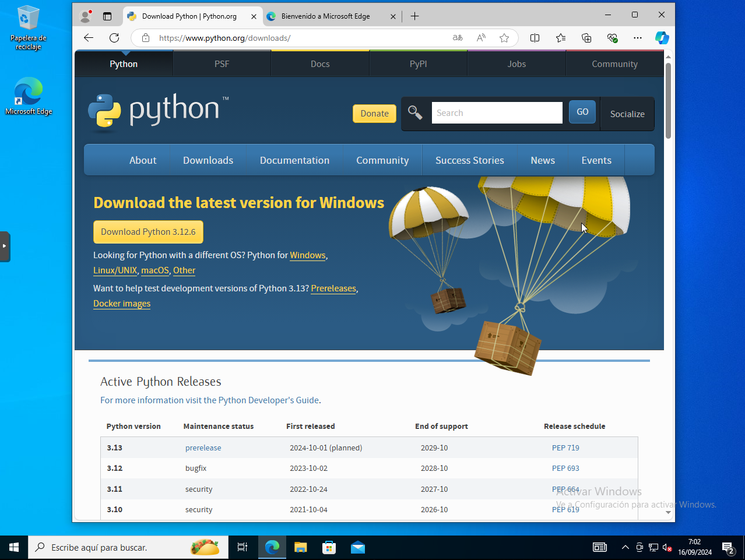Viewport: 745px width, 560px height.
Task: Select the Microsoft Edge desktop shortcut
Action: (x=29, y=96)
